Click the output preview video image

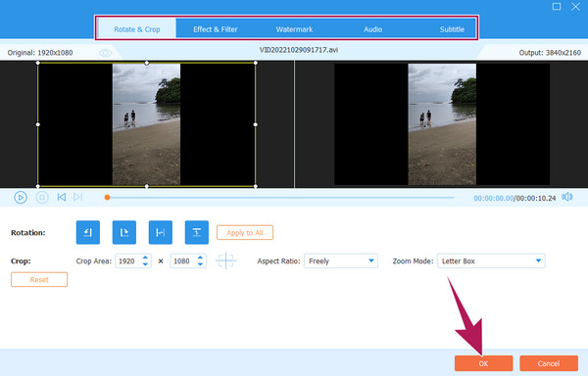tap(442, 124)
